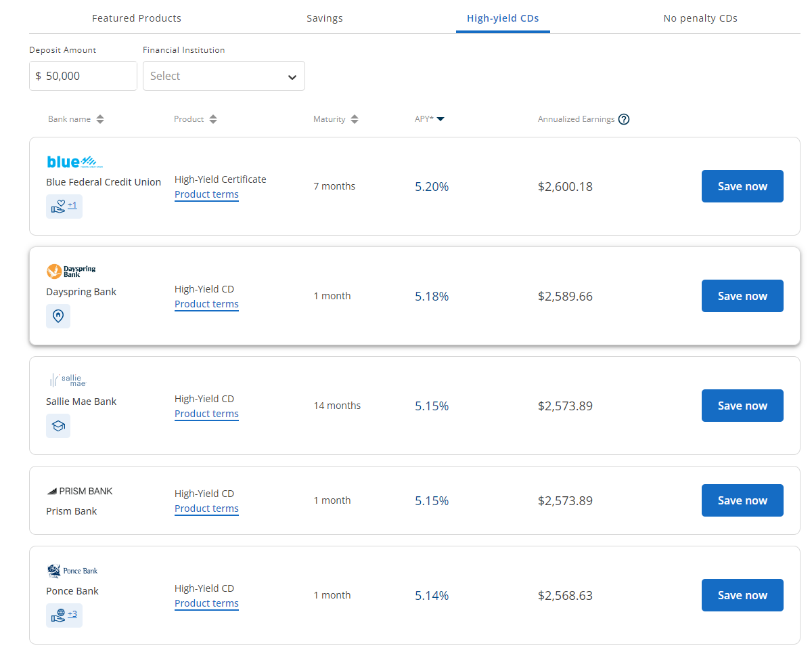Screen dimensions: 812x650
Task: Click the Ponce Bank name text
Action: [x=72, y=591]
